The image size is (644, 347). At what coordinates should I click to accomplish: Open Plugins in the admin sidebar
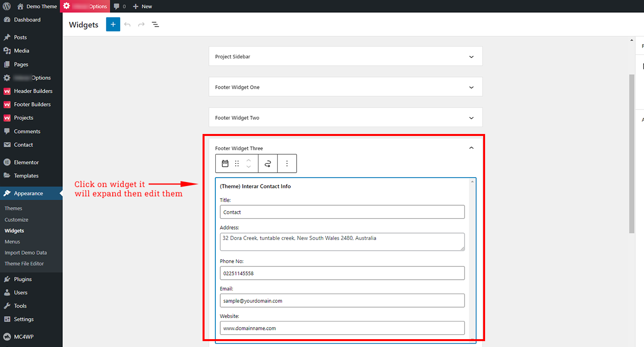(23, 279)
